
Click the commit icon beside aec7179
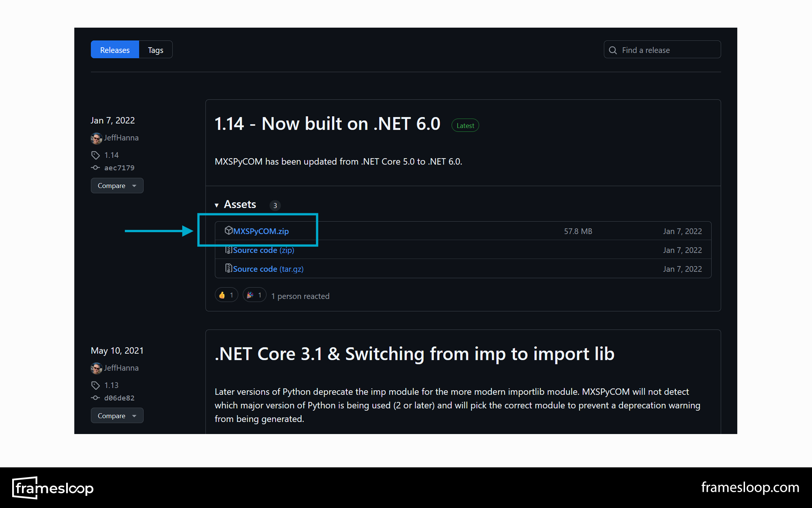[95, 167]
